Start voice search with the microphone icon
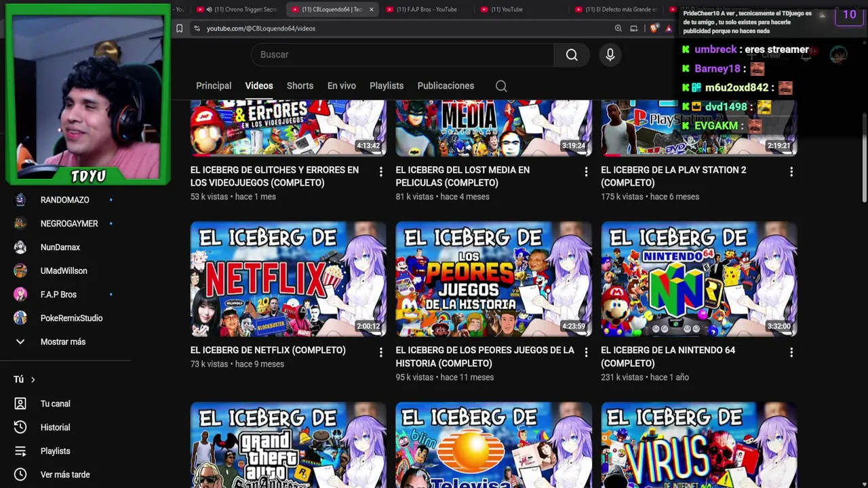Viewport: 868px width, 488px height. tap(610, 55)
